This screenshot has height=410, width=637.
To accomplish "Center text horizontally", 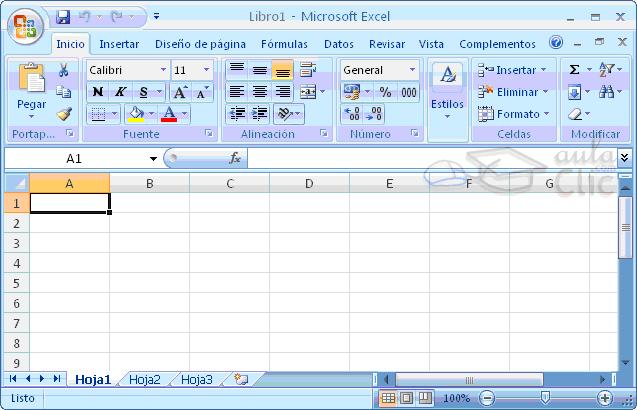I will (260, 92).
